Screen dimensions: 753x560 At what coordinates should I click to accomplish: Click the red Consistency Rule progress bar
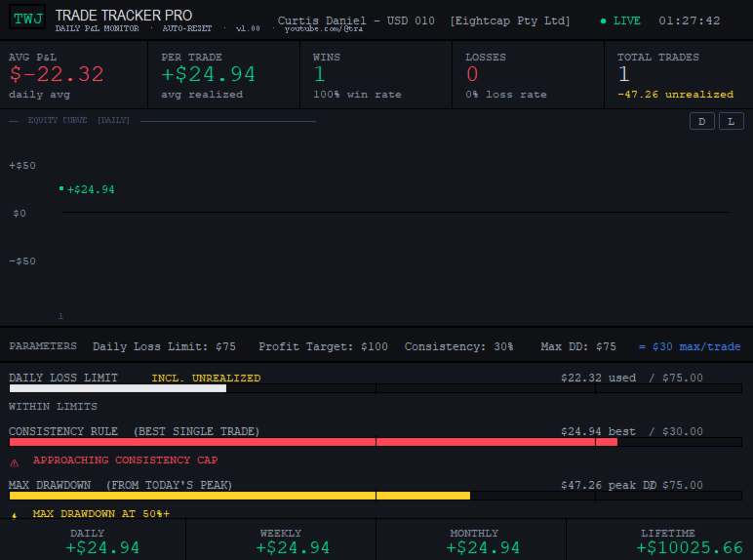point(376,442)
